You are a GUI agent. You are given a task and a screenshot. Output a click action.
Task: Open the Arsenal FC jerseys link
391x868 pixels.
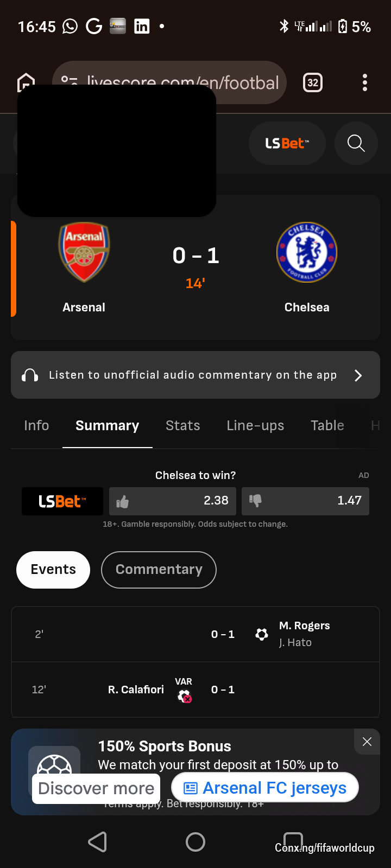(265, 788)
